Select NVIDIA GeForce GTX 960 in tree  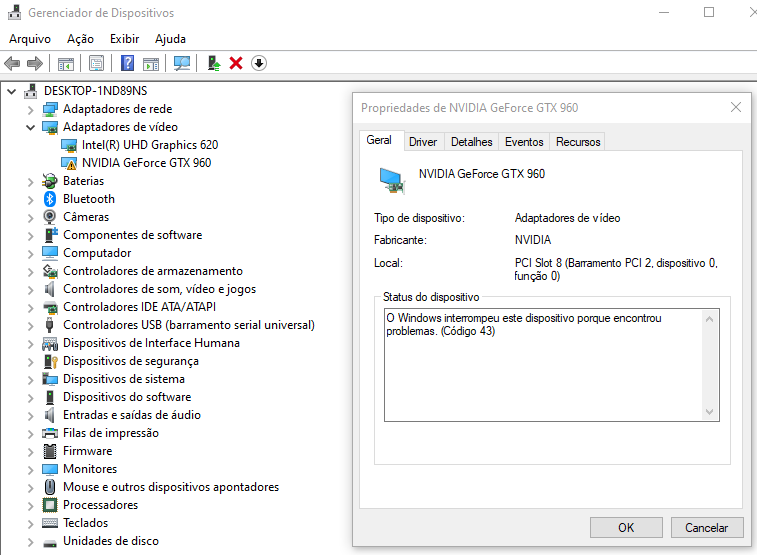146,163
